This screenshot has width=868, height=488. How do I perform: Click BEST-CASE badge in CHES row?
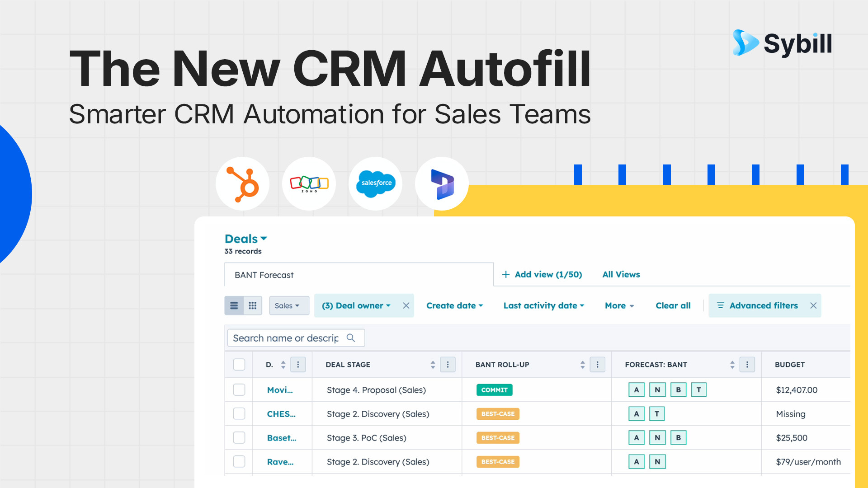coord(498,413)
